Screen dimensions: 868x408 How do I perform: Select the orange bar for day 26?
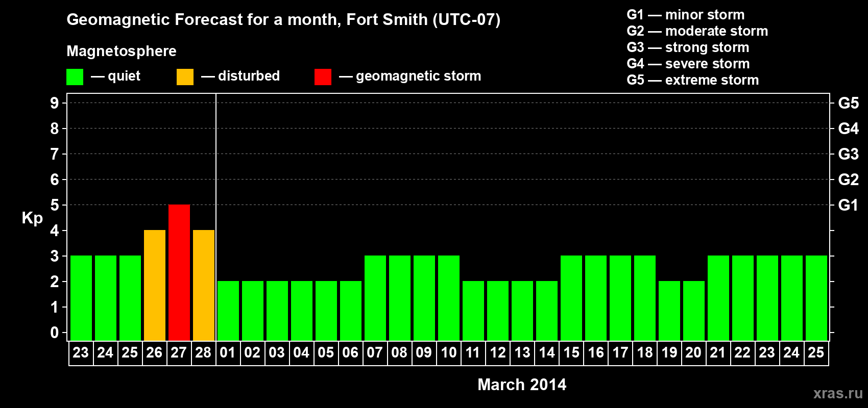155,286
